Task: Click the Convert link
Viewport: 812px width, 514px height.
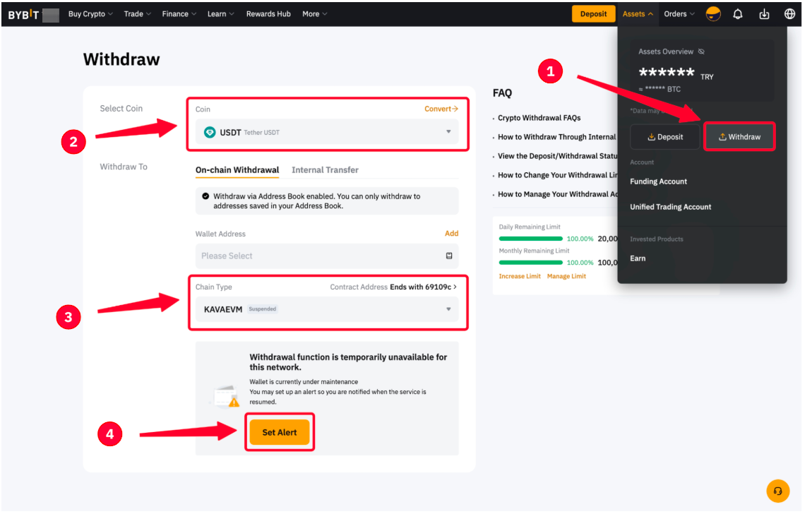Action: tap(441, 109)
